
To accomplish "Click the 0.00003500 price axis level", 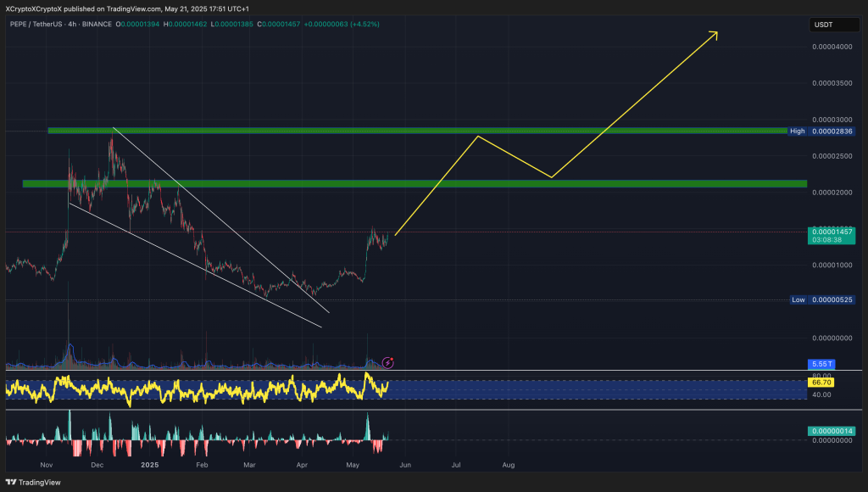I will 832,83.
